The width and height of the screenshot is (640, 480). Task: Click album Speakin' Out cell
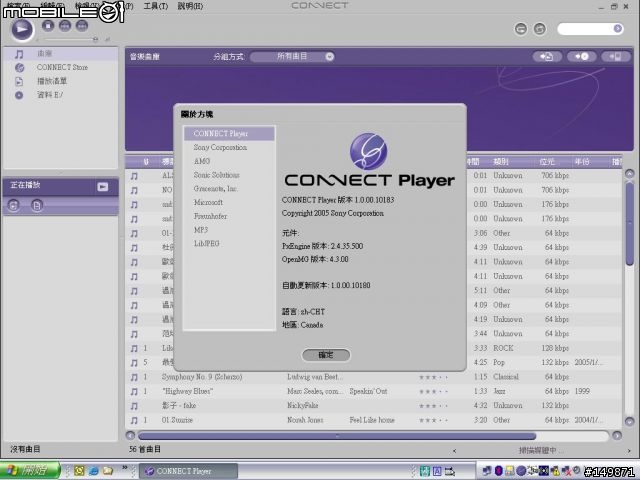point(368,391)
